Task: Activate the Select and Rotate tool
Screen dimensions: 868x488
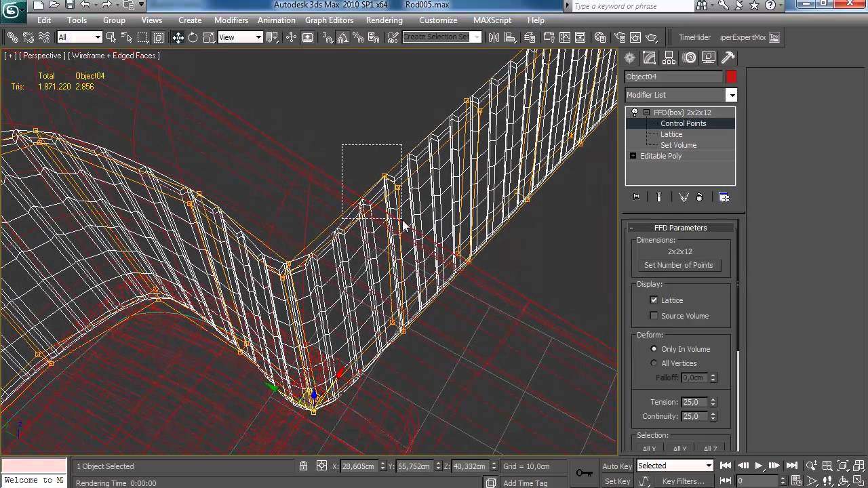Action: (x=193, y=37)
